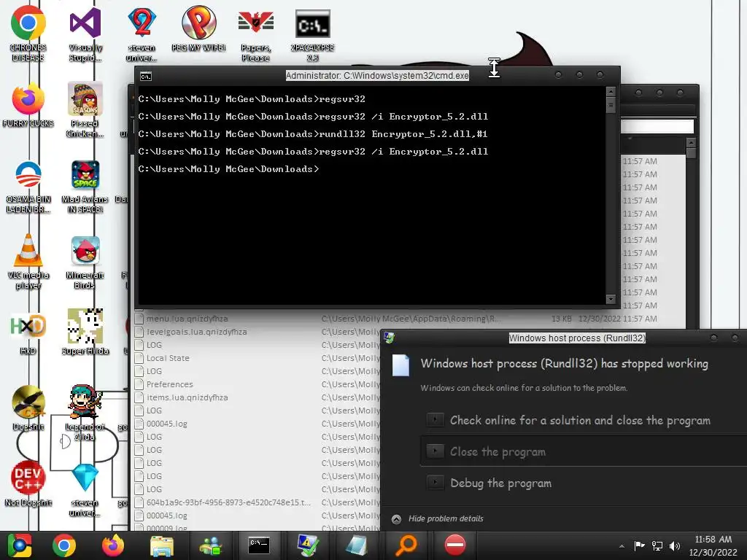Image resolution: width=747 pixels, height=560 pixels.
Task: Open File Explorer folder on taskbar
Action: click(162, 545)
